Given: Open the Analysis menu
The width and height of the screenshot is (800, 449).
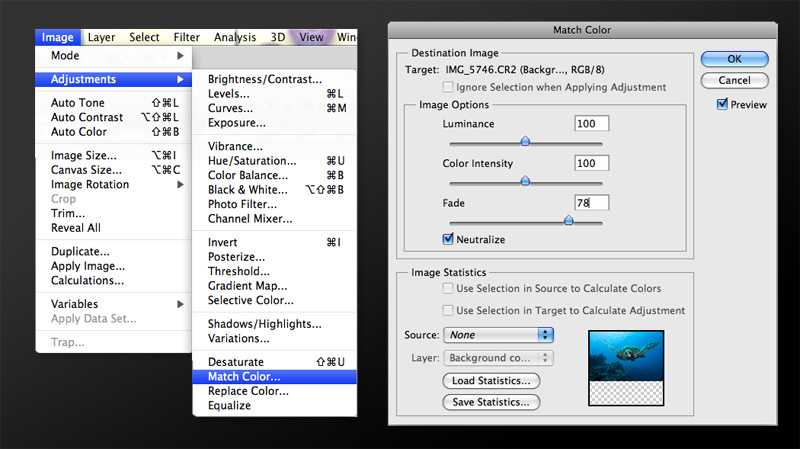Looking at the screenshot, I should [235, 37].
